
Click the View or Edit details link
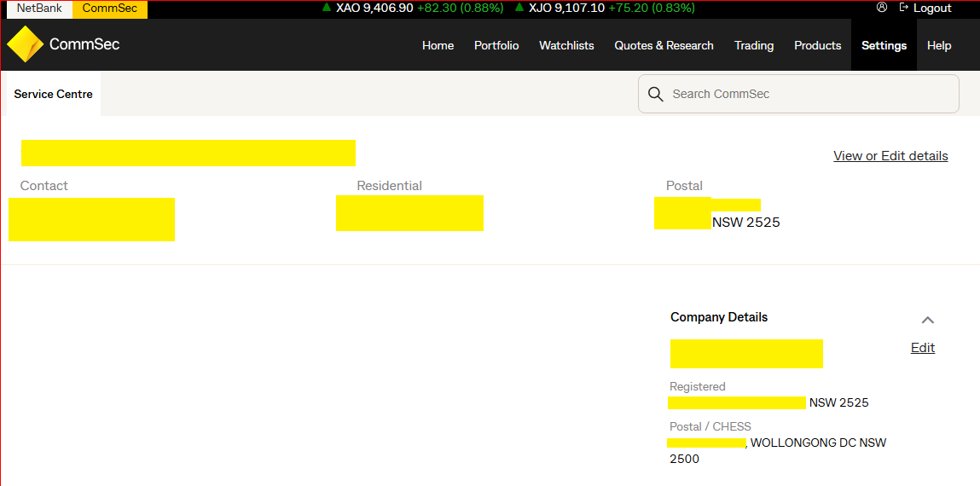(890, 155)
